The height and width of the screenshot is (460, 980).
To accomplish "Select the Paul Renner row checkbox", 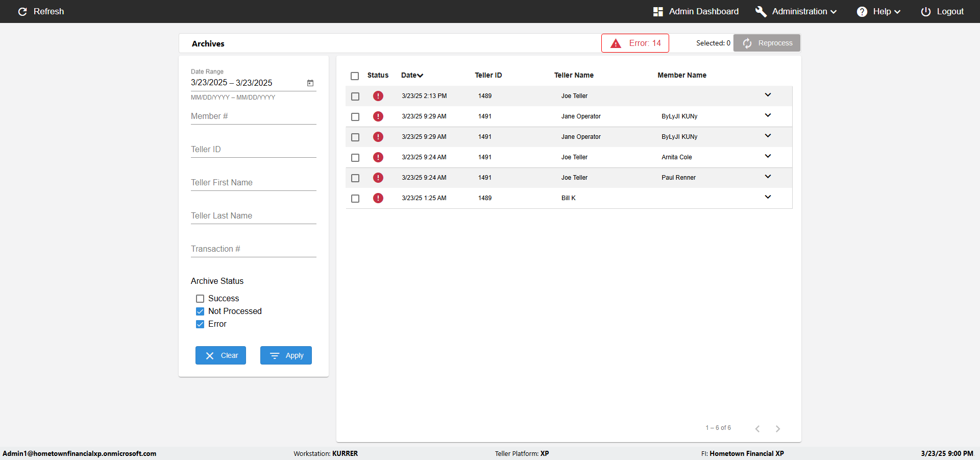I will [x=355, y=178].
